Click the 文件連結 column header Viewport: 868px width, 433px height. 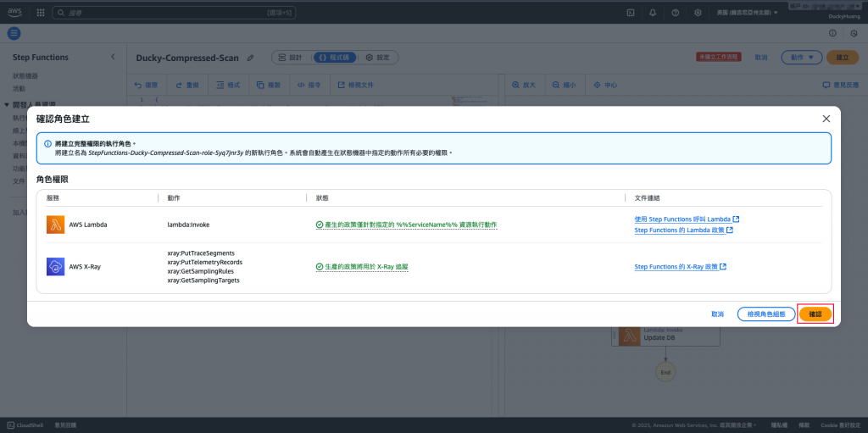[x=647, y=197]
